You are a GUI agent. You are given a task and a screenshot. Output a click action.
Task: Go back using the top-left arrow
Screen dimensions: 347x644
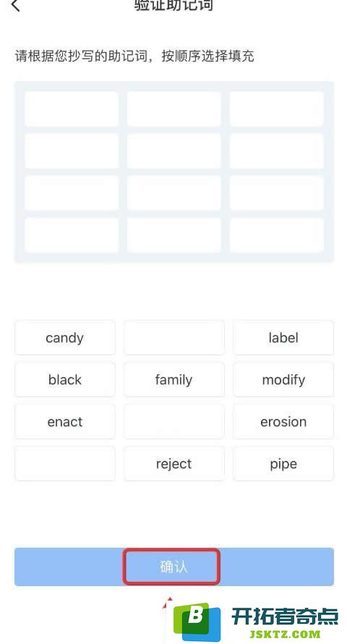(x=16, y=5)
